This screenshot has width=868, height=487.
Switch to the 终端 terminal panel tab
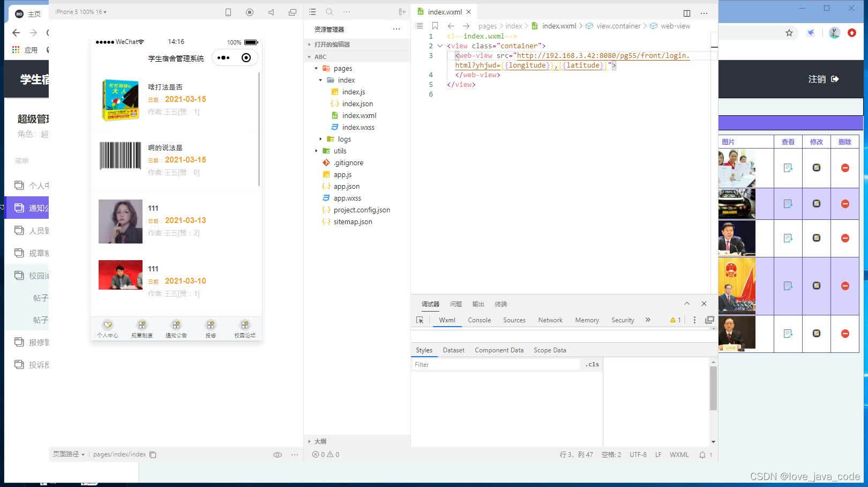click(x=501, y=304)
